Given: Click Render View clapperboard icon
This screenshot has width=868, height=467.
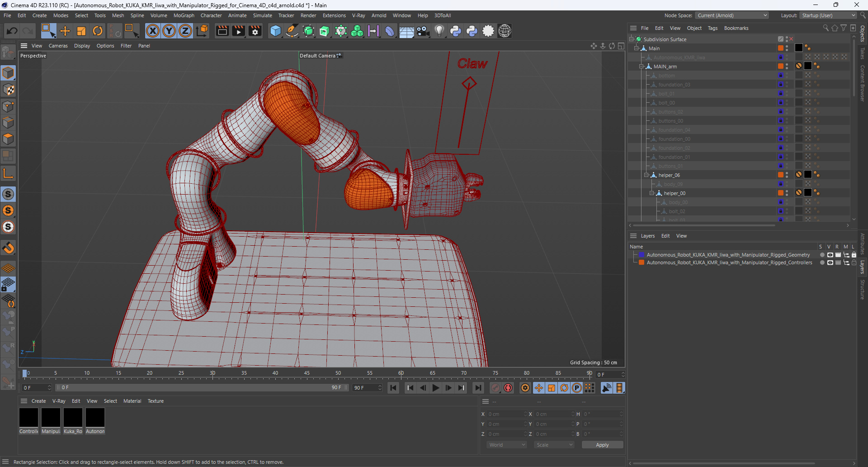Looking at the screenshot, I should click(222, 31).
